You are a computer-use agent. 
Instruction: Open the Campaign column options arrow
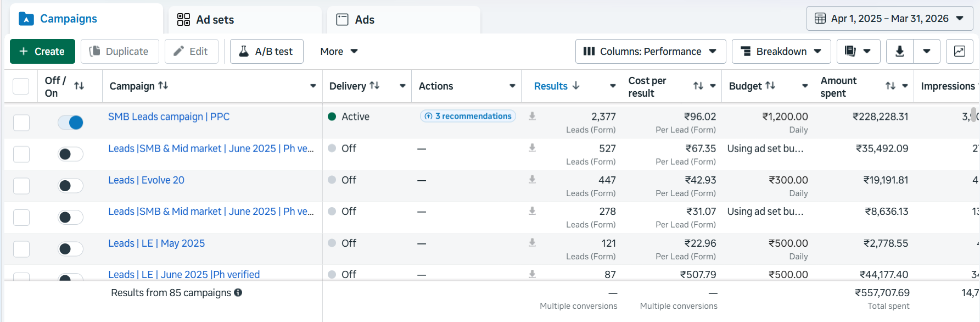click(x=313, y=86)
